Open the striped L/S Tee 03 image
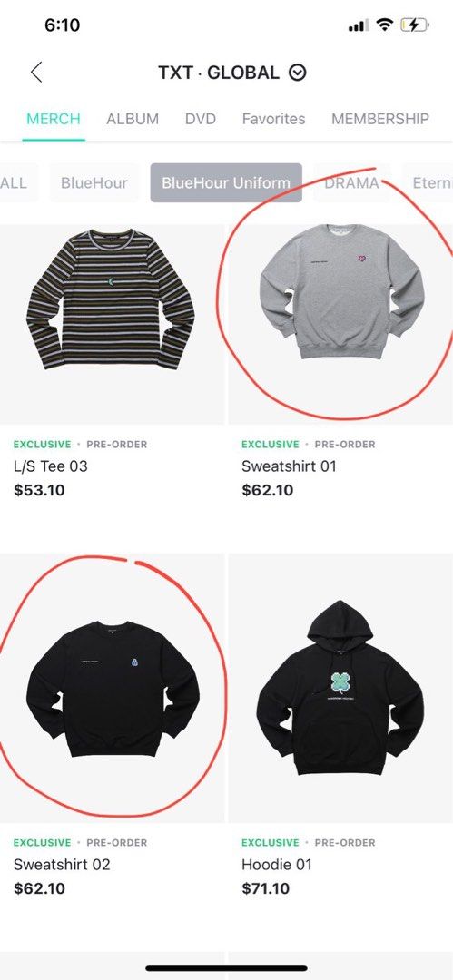This screenshot has width=453, height=980. point(111,300)
